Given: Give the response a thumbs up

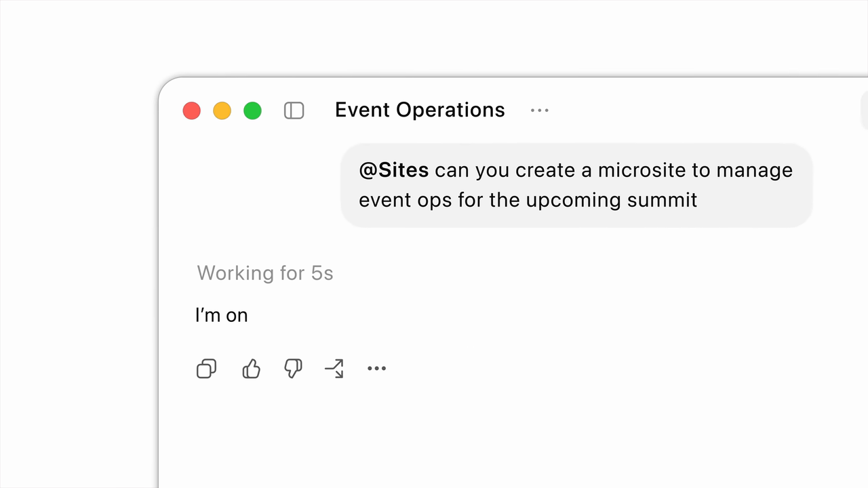Looking at the screenshot, I should tap(251, 369).
